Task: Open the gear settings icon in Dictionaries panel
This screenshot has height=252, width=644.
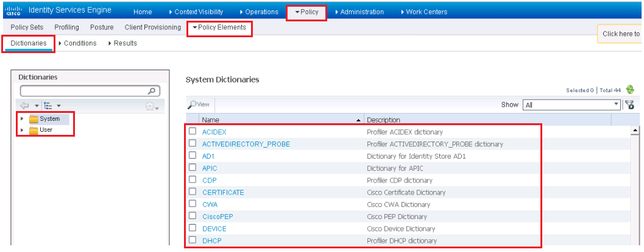Action: tap(150, 106)
